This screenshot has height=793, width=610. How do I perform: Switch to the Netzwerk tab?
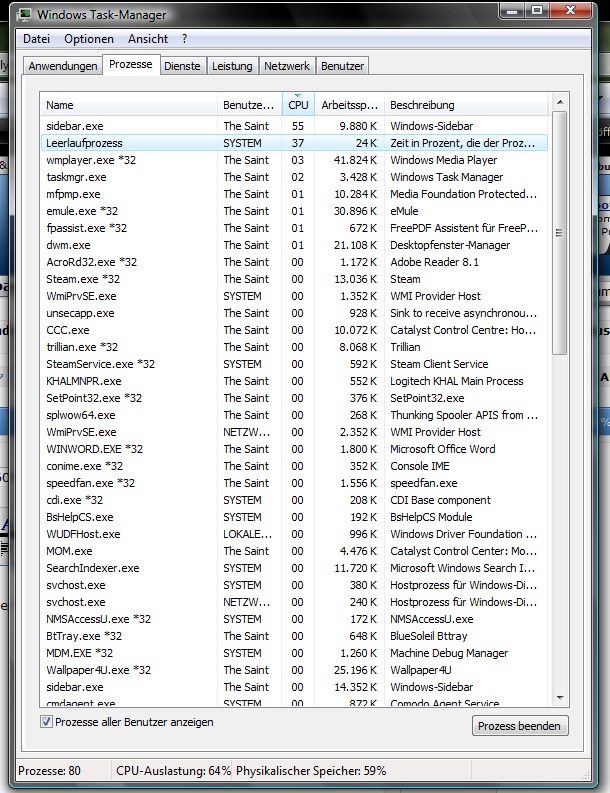[287, 66]
